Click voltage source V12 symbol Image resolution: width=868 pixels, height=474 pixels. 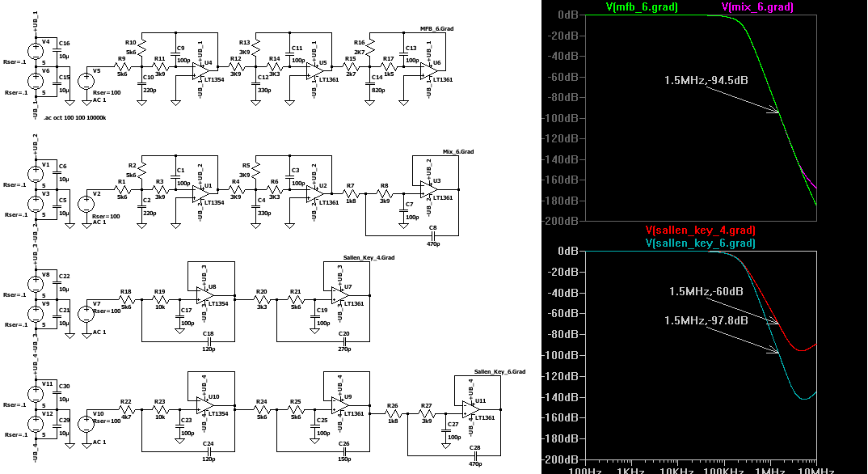tap(36, 424)
